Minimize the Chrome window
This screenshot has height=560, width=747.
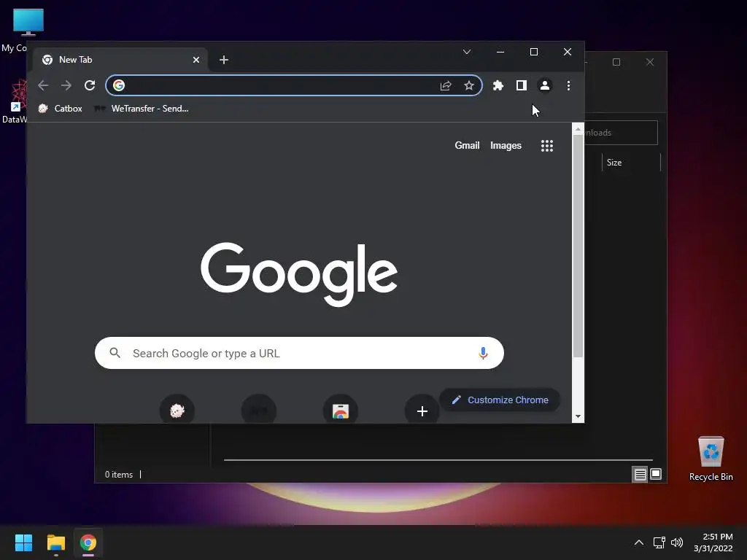(x=500, y=52)
